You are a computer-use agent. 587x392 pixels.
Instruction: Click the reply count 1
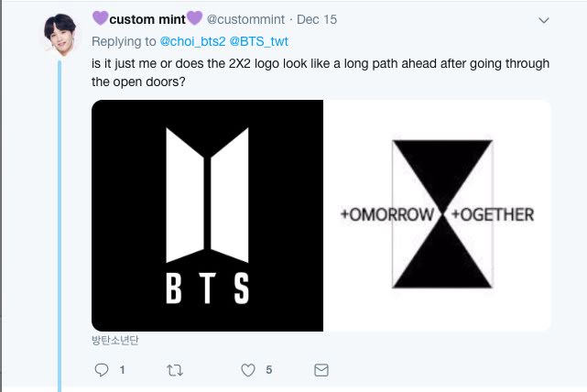(x=122, y=370)
